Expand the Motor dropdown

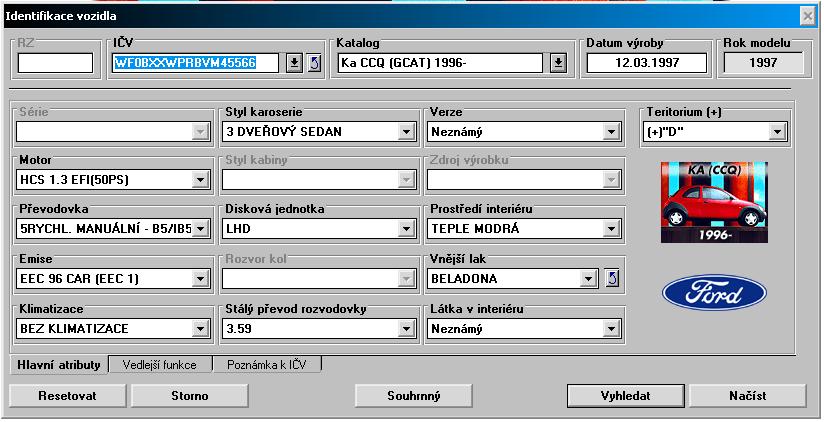tap(200, 180)
